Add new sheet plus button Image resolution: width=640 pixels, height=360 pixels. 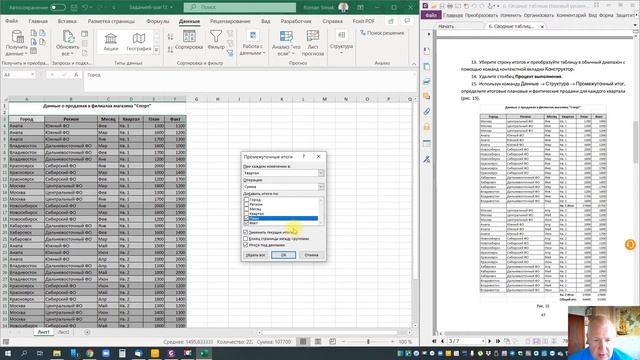click(x=87, y=332)
